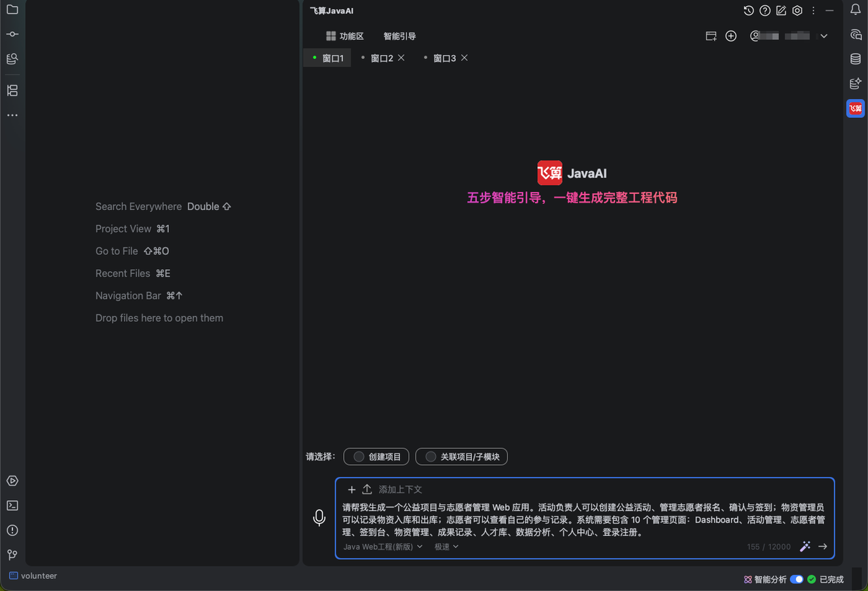Click the 已完成 status indicator

pos(825,579)
